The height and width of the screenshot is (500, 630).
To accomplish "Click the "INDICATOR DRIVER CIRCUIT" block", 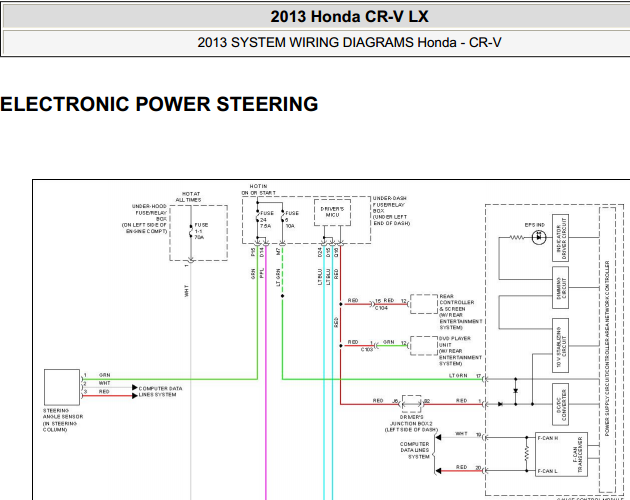I will pos(560,238).
